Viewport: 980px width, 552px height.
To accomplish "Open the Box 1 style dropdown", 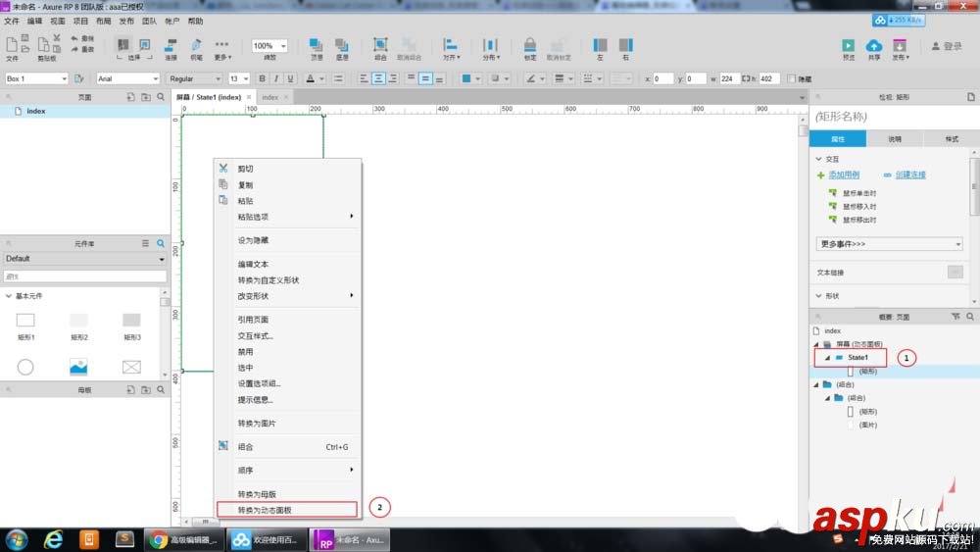I will 36,78.
